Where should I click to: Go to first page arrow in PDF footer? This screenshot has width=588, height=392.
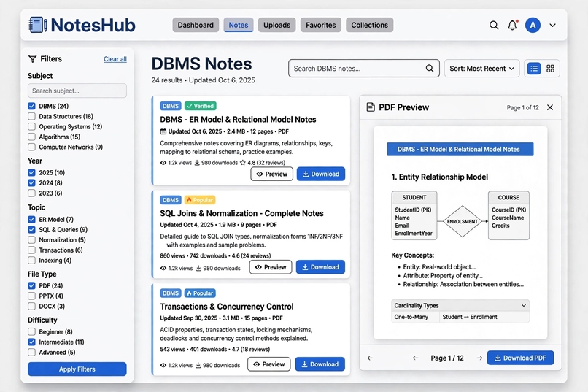[x=370, y=358]
